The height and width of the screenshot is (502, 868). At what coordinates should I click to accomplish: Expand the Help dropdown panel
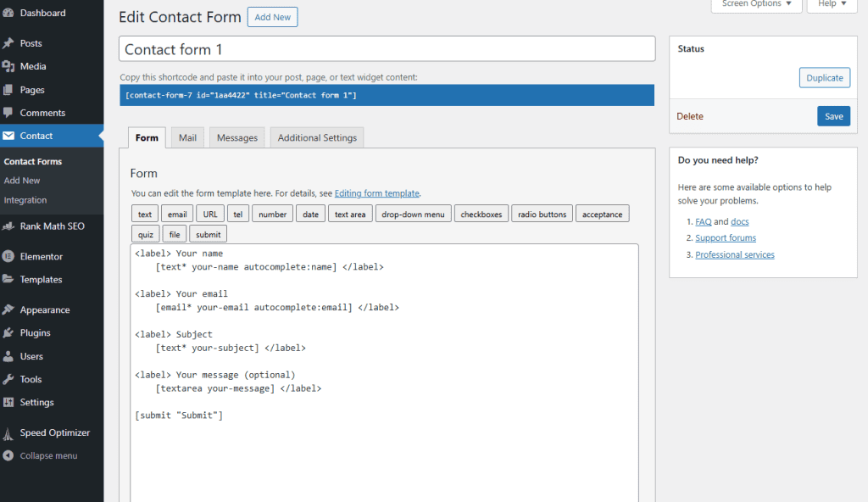(832, 4)
